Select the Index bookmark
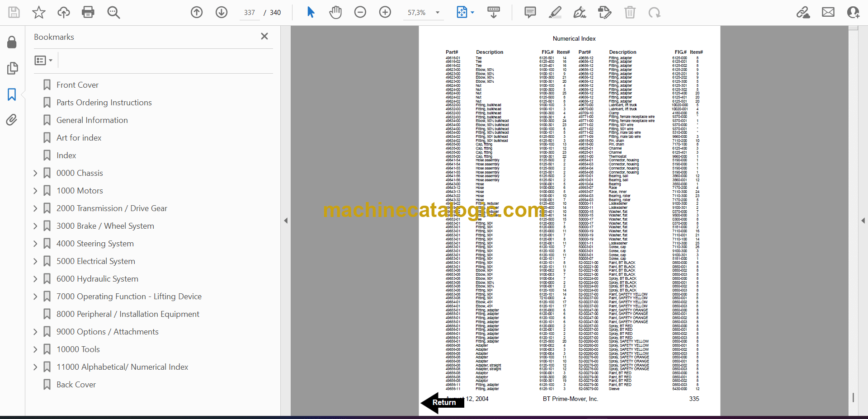Screen dimensions: 868x419 [66, 155]
